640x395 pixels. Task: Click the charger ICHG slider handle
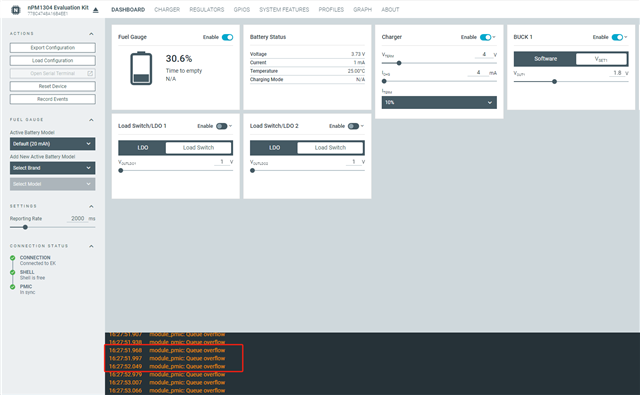384,81
